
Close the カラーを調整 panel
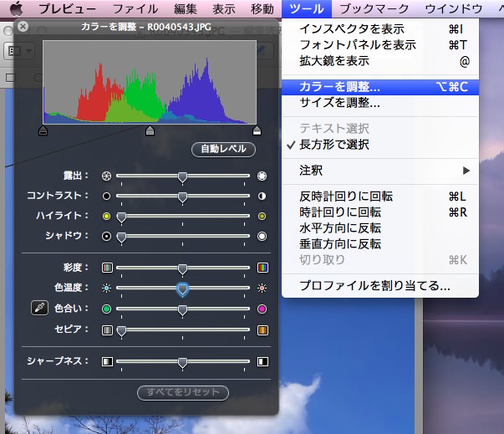pos(23,27)
